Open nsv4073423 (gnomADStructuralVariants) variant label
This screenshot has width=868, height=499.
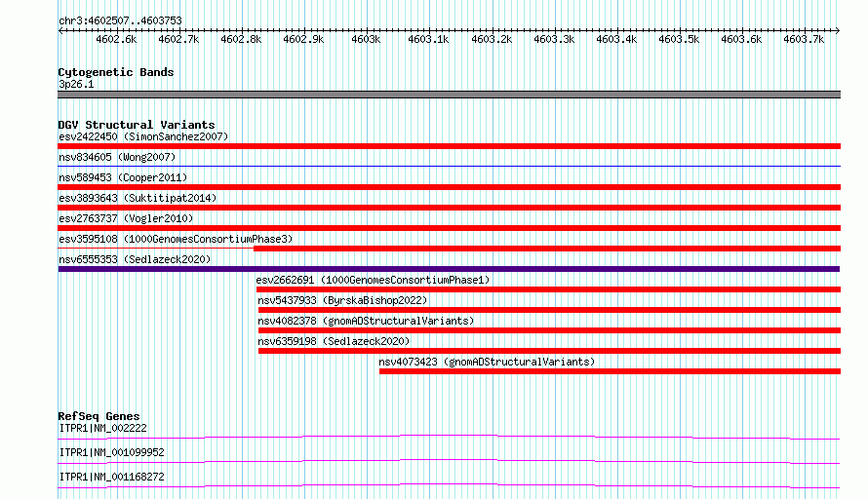487,362
